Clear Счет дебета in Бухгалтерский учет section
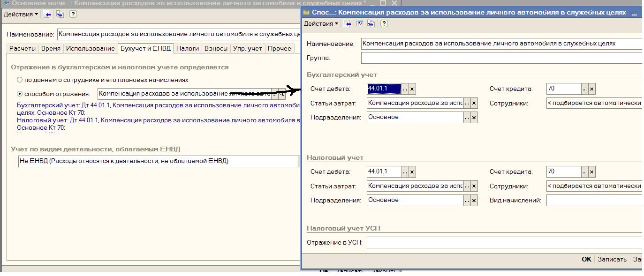 [412, 89]
